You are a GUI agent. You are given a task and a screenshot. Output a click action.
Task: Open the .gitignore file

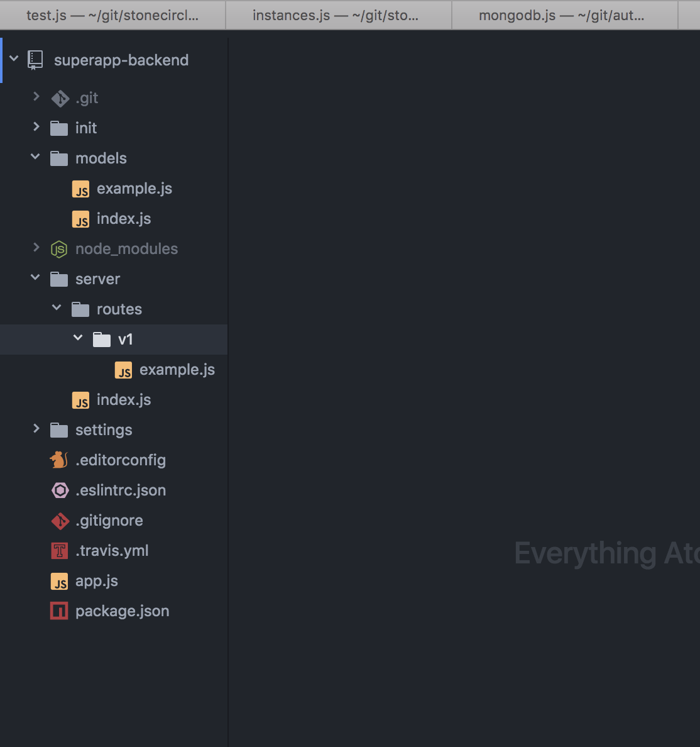(x=109, y=521)
